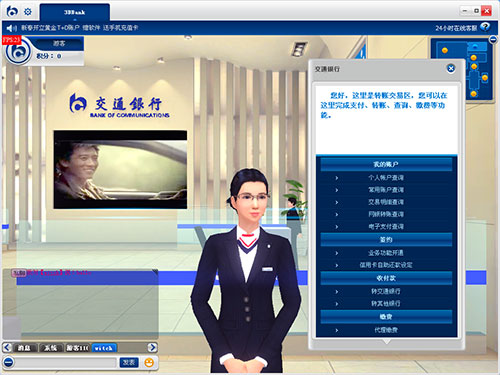
Task: Open 转其他银行 menu entry
Action: click(x=386, y=304)
